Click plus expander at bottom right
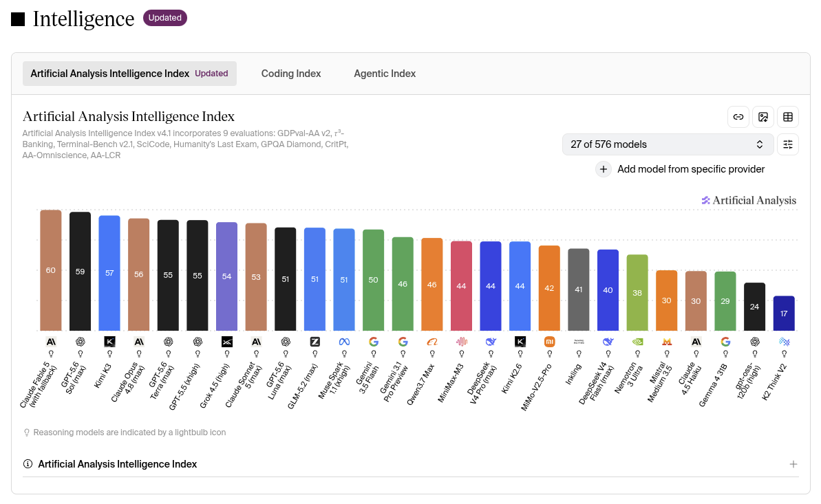The width and height of the screenshot is (821, 504). click(793, 464)
